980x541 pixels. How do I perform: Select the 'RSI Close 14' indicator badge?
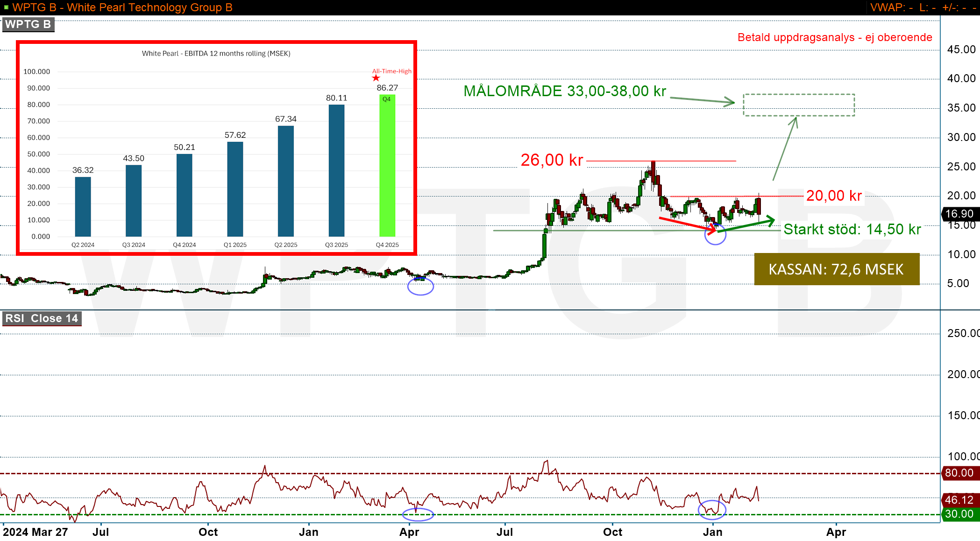pos(42,318)
